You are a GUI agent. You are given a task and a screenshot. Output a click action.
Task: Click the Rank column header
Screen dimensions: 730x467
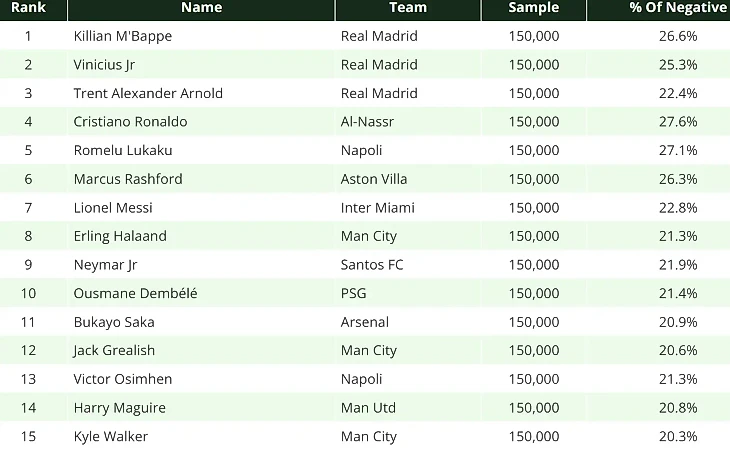point(28,8)
